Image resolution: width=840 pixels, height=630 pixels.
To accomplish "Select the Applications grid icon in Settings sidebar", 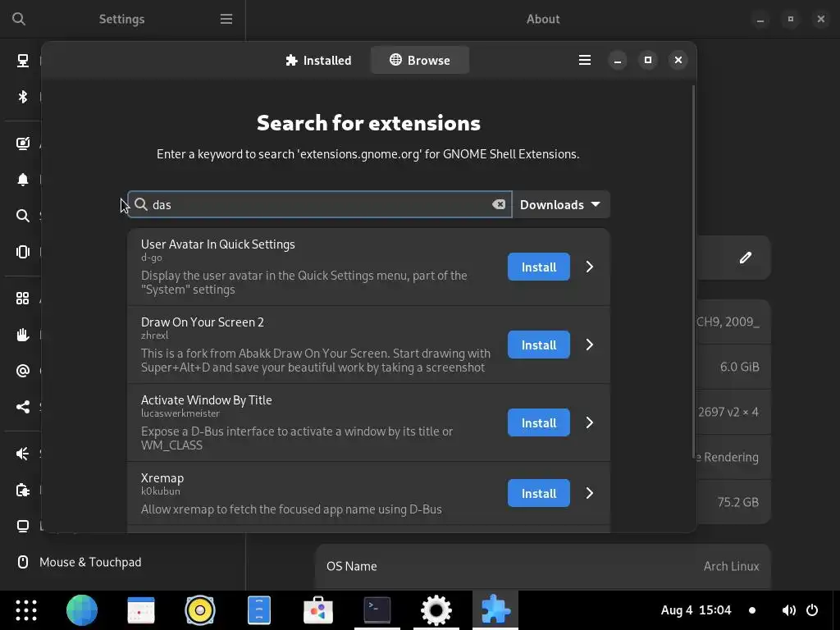I will pos(22,299).
